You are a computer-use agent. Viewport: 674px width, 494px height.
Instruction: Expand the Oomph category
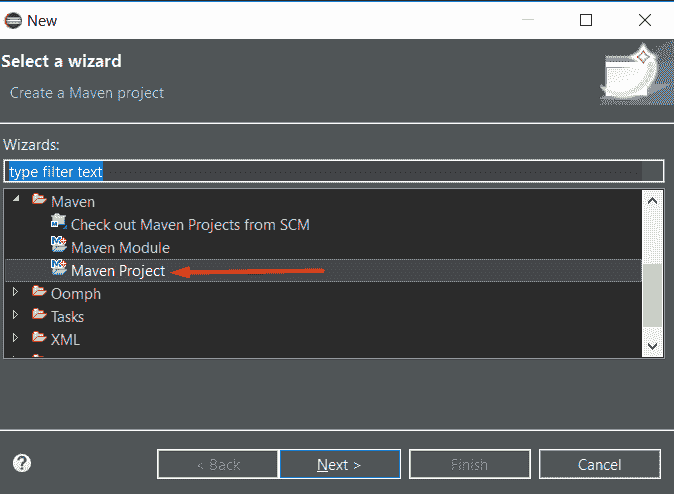pos(15,292)
